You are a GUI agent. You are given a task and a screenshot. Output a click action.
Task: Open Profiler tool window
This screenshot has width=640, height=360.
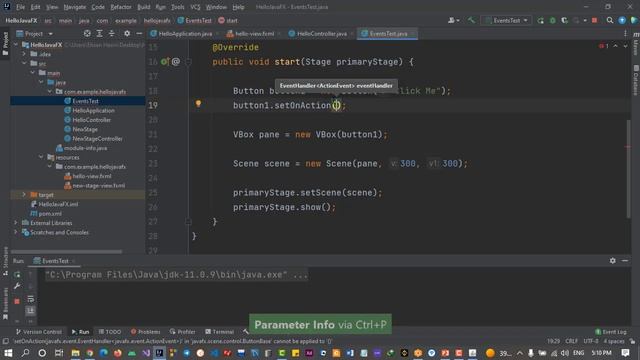[182, 332]
